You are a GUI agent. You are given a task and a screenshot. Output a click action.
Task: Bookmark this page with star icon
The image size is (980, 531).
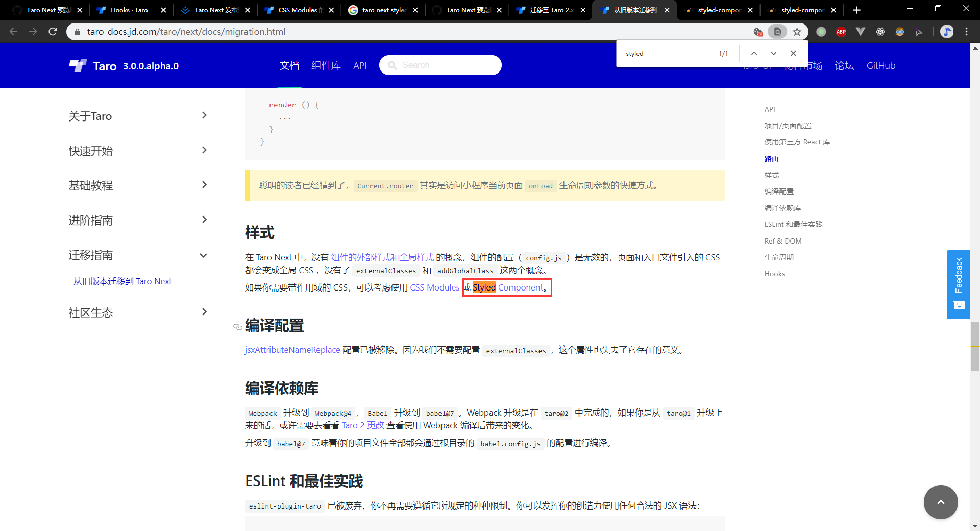pos(797,32)
